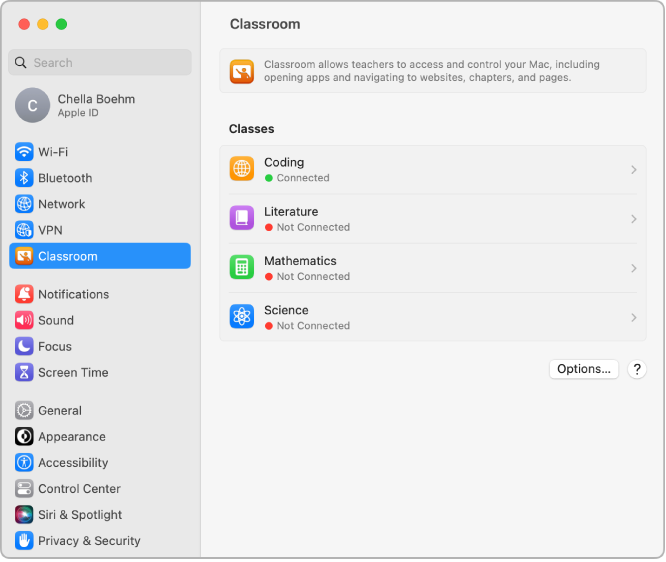Viewport: 666px width, 562px height.
Task: Click the General gear icon
Action: tap(24, 410)
